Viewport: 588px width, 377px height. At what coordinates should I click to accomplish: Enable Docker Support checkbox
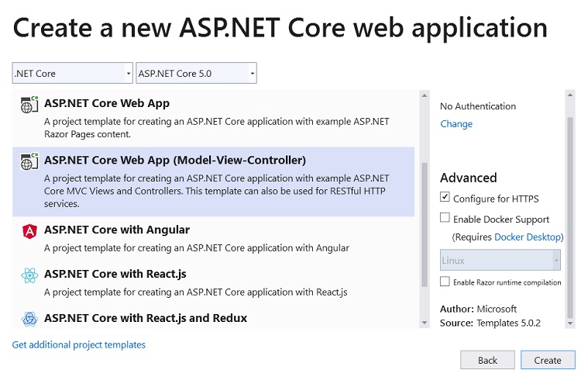tap(445, 217)
